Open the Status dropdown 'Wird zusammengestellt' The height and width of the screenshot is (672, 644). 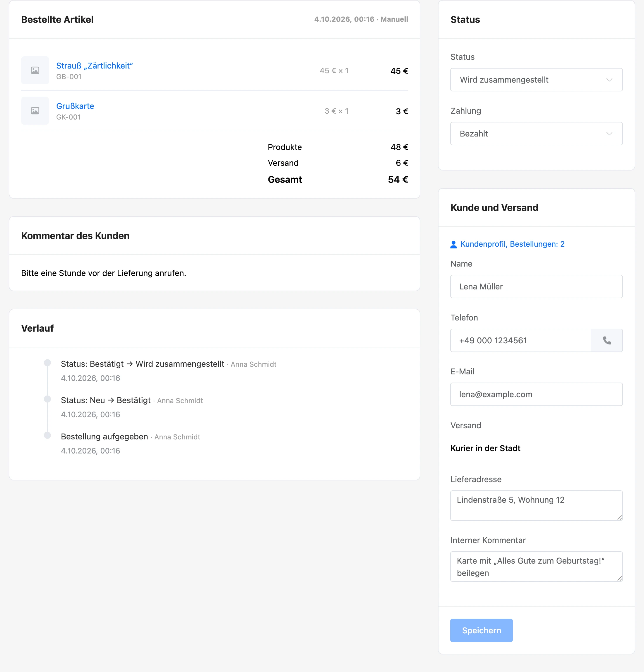pyautogui.click(x=537, y=80)
